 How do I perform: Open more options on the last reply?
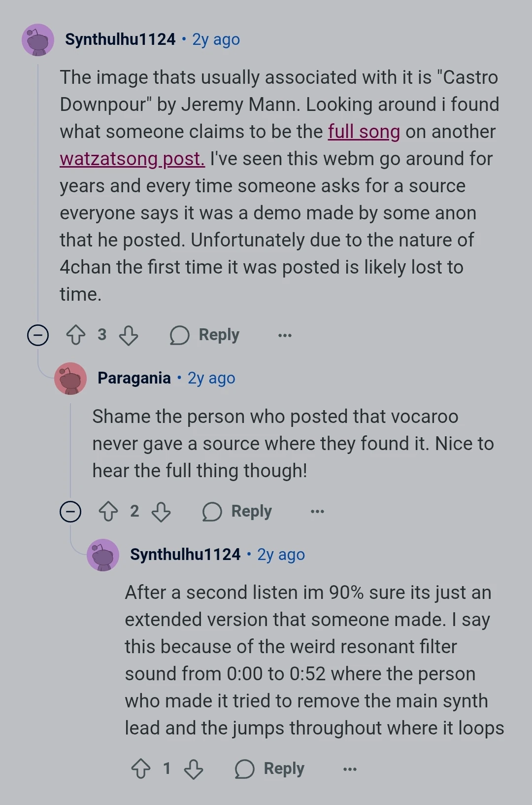point(350,769)
